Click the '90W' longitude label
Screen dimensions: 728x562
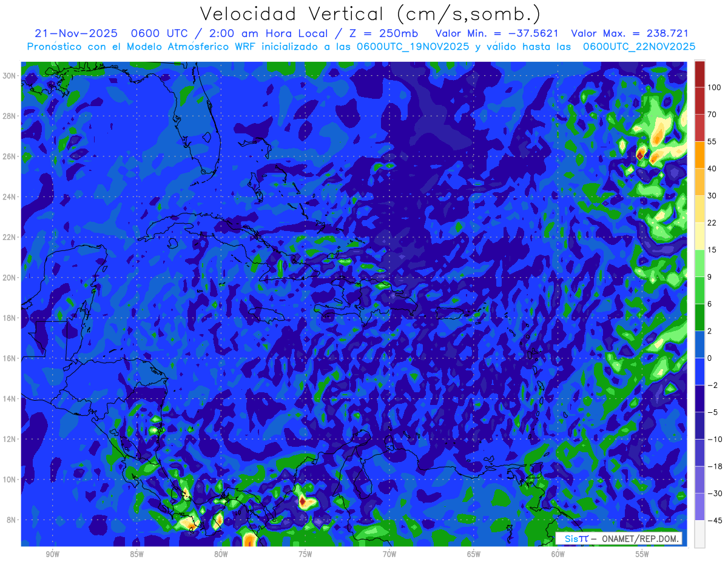[x=53, y=555]
